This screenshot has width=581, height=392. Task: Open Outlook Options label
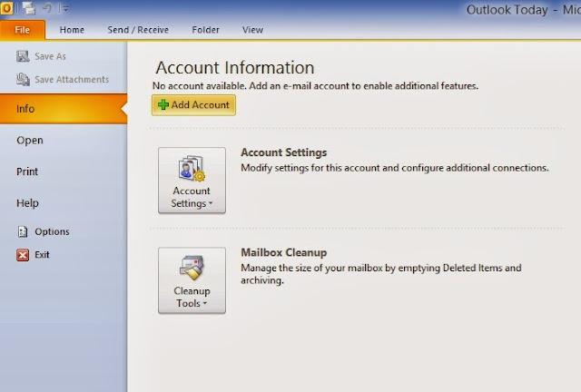(x=53, y=231)
